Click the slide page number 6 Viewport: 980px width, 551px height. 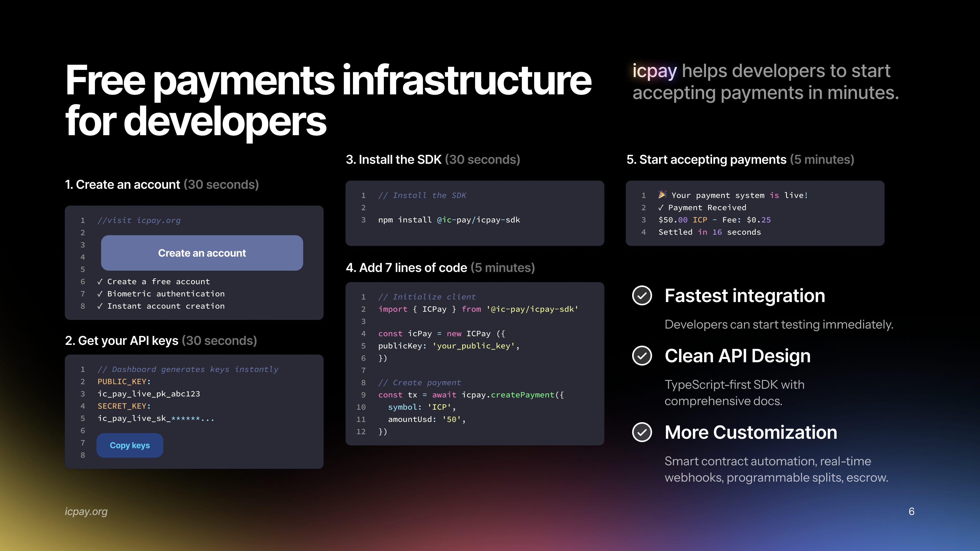point(911,511)
